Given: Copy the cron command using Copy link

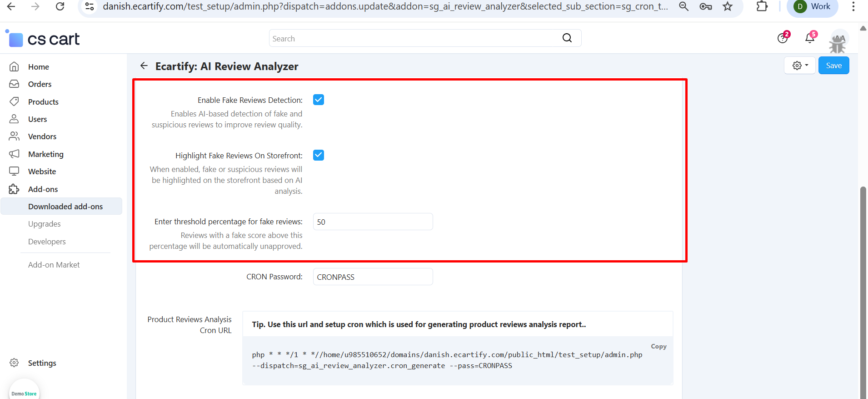Looking at the screenshot, I should click(x=658, y=346).
